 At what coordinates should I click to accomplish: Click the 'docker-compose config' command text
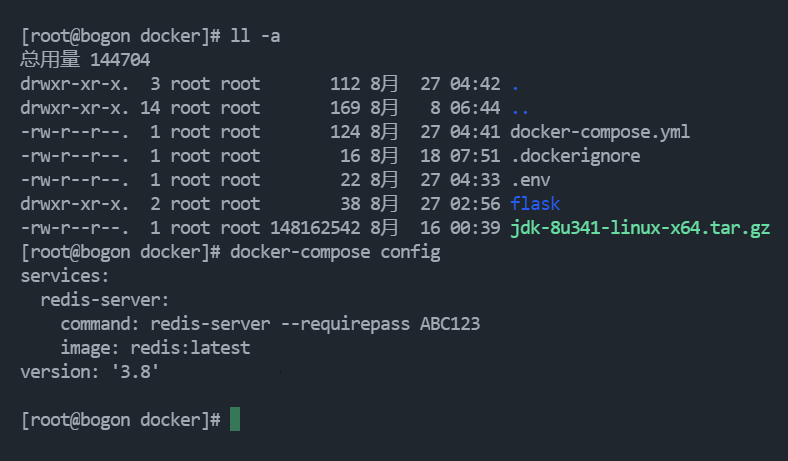pyautogui.click(x=335, y=252)
